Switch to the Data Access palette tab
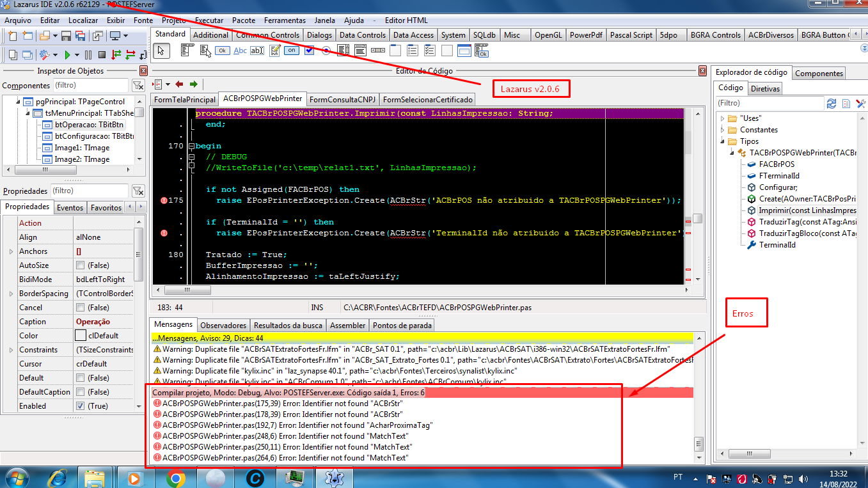868x488 pixels. tap(413, 35)
